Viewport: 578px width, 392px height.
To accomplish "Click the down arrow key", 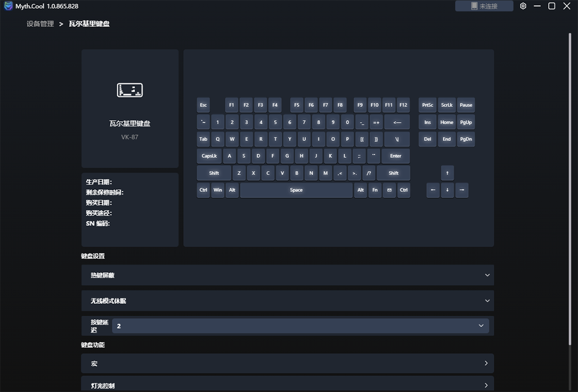I will coord(447,190).
